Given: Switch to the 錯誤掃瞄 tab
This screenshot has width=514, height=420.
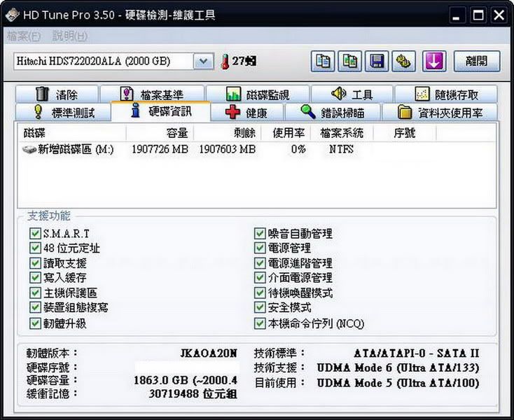Looking at the screenshot, I should (333, 113).
